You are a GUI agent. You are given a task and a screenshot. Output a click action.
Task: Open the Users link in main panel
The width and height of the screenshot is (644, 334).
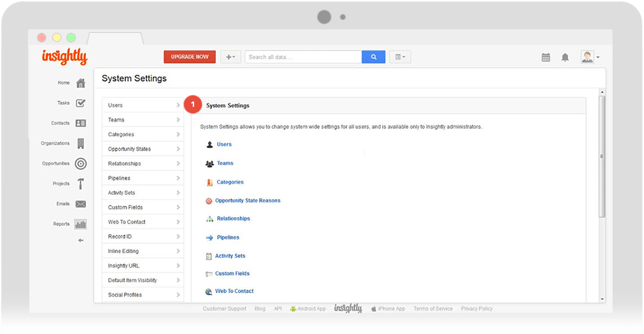click(224, 145)
